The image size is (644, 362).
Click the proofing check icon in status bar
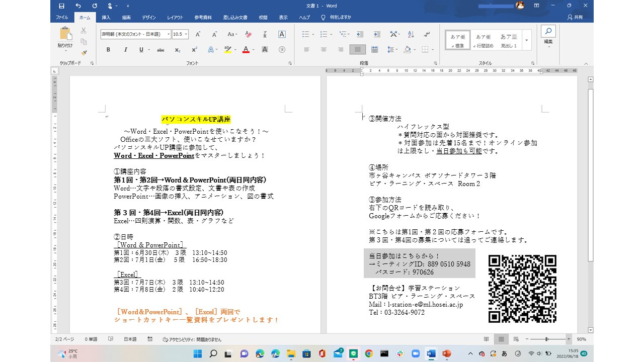[x=111, y=339]
